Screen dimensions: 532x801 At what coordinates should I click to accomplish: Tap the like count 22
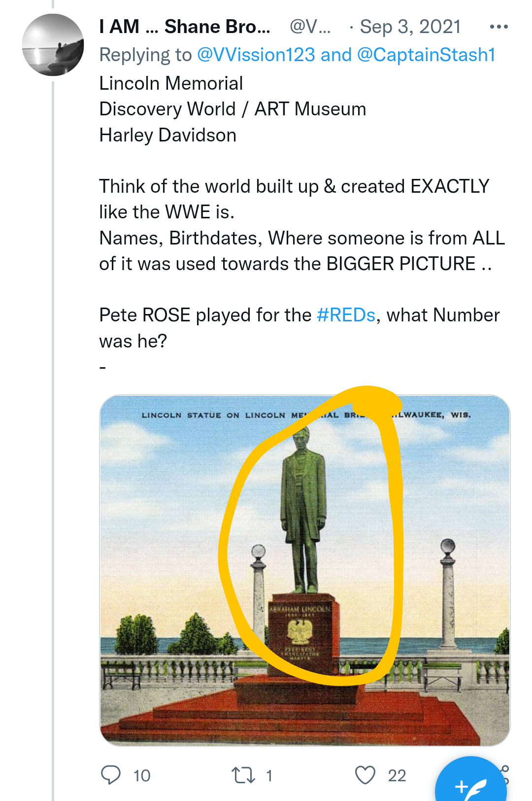(397, 776)
